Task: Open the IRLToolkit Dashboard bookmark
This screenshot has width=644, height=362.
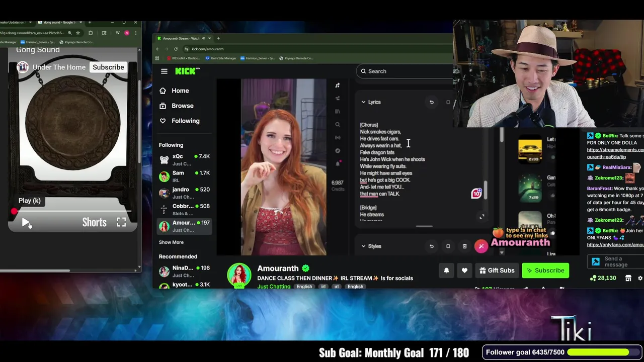Action: tap(184, 58)
